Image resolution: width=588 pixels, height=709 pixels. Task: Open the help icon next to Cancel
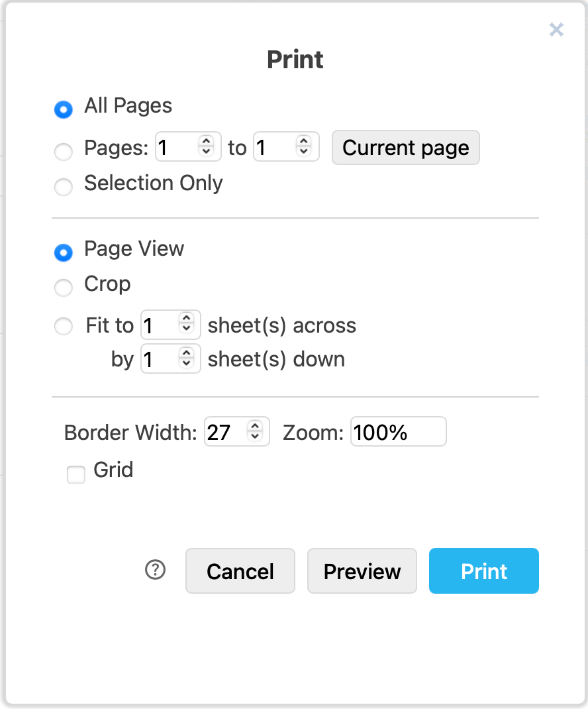point(155,570)
